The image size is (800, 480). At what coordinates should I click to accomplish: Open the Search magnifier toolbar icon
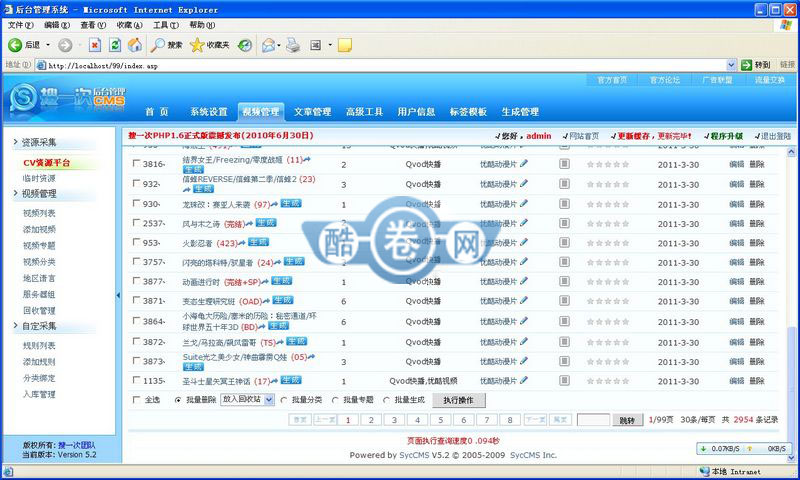[158, 45]
